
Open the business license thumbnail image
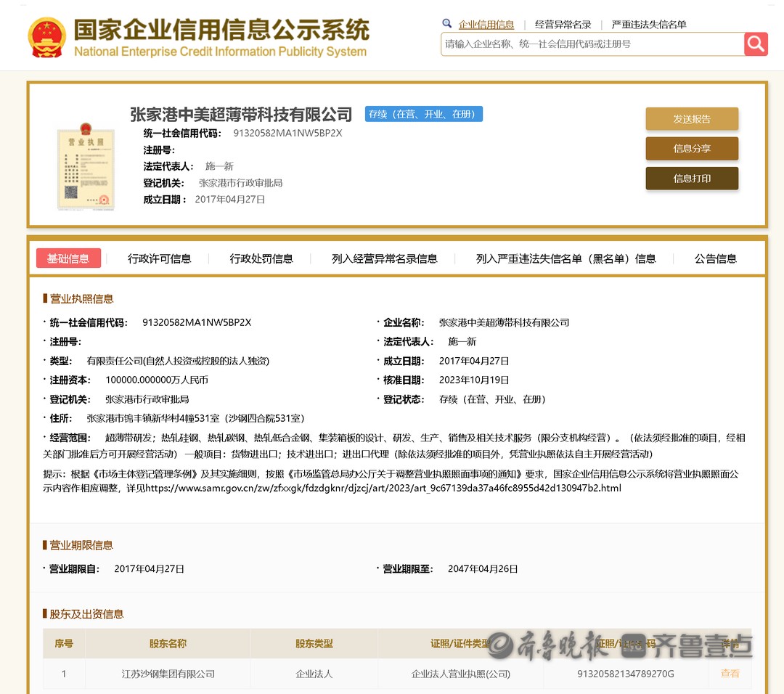tap(86, 166)
